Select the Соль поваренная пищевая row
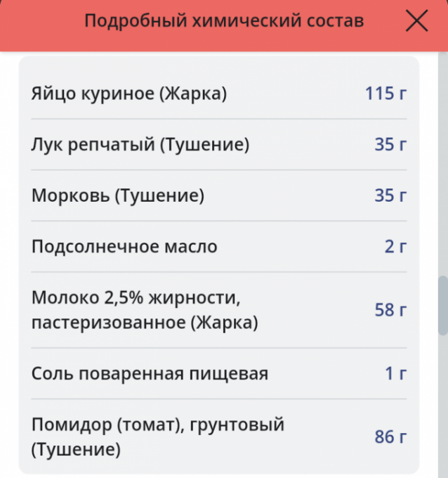Viewport: 448px width, 478px height. click(x=219, y=373)
